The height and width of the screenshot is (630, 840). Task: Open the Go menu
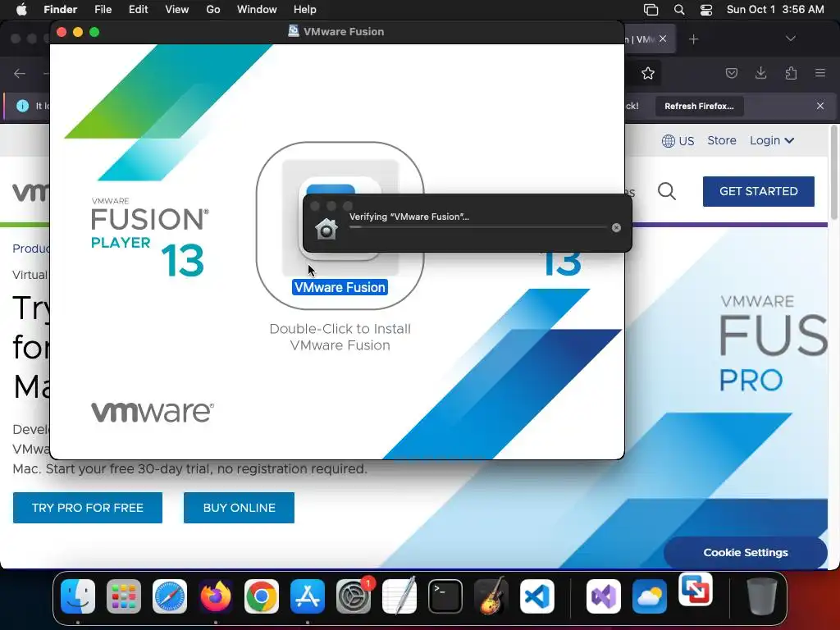[213, 10]
